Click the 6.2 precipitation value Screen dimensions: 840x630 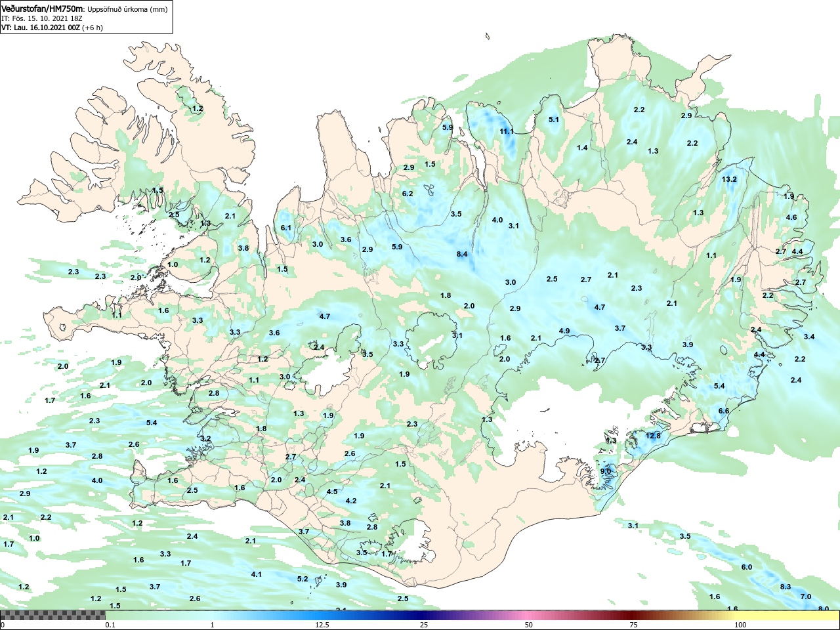click(x=408, y=194)
